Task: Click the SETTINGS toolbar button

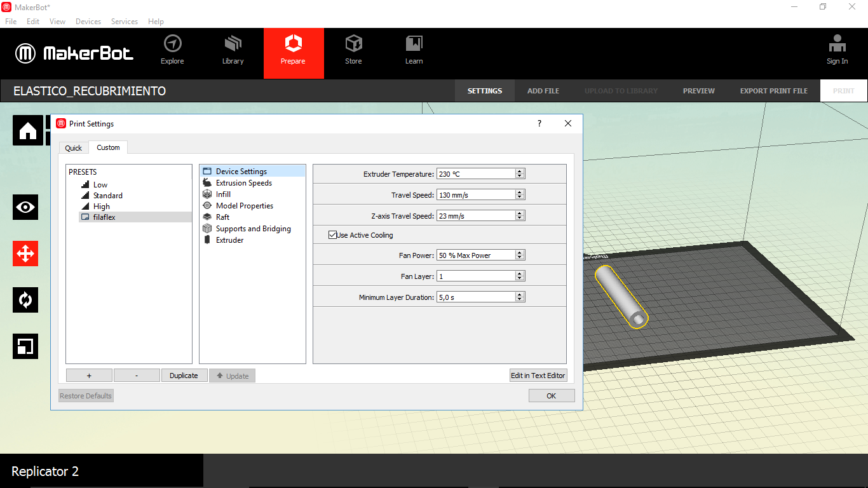Action: [485, 91]
